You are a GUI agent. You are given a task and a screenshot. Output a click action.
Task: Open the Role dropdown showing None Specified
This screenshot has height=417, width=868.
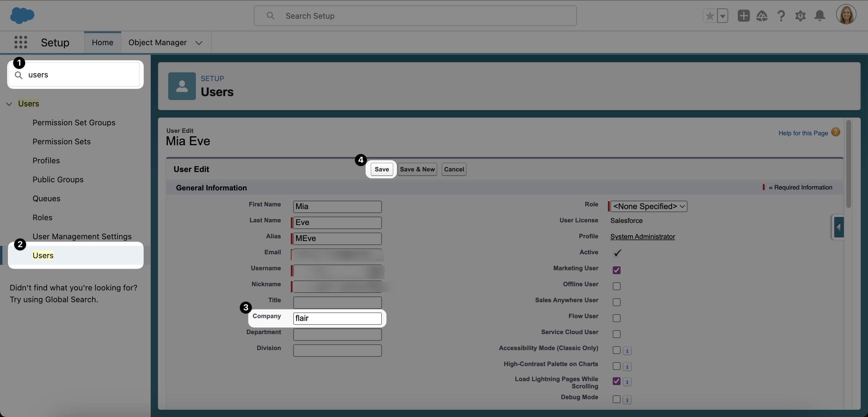[648, 206]
